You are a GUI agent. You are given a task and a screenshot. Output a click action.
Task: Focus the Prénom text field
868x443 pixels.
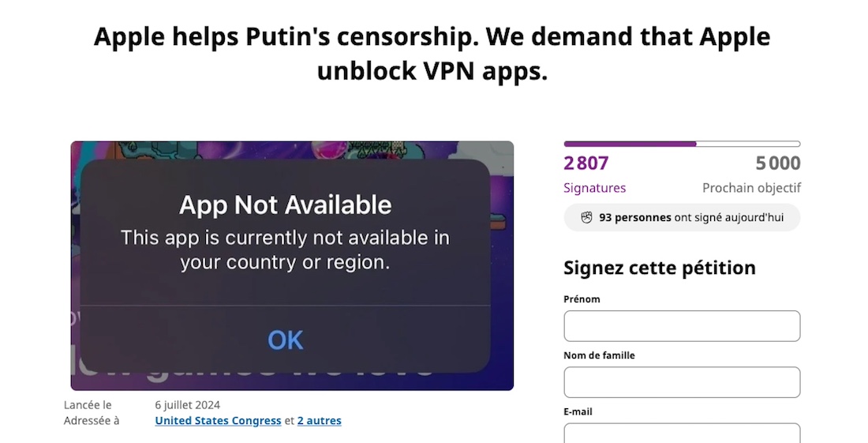click(x=682, y=326)
